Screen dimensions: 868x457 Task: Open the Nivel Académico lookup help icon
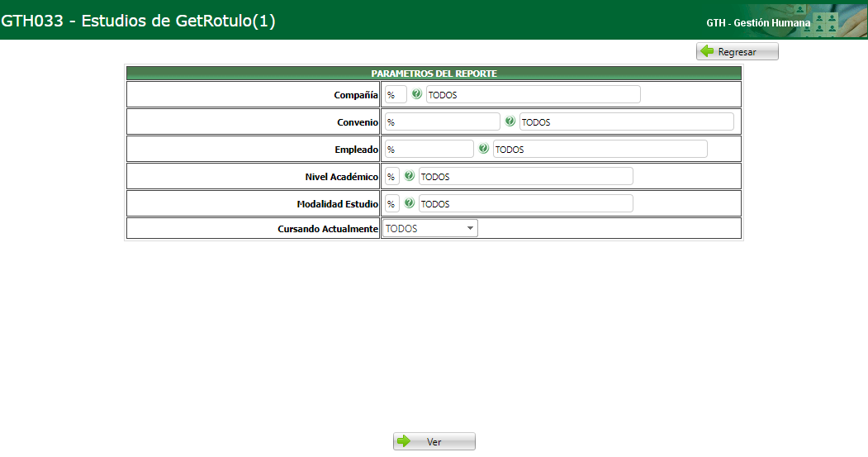(x=409, y=175)
